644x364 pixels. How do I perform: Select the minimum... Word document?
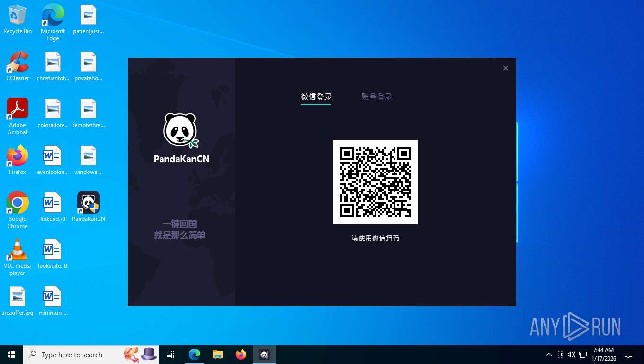pos(53,301)
